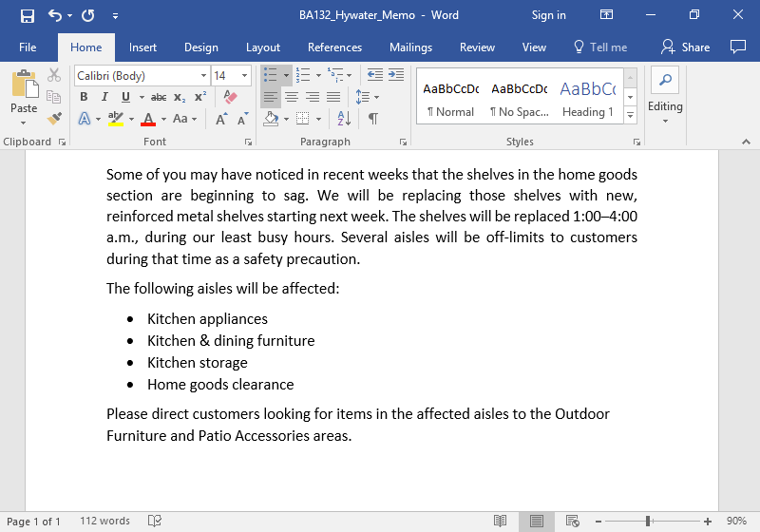Click the Cut scissors icon
This screenshot has width=760, height=532.
(x=54, y=75)
